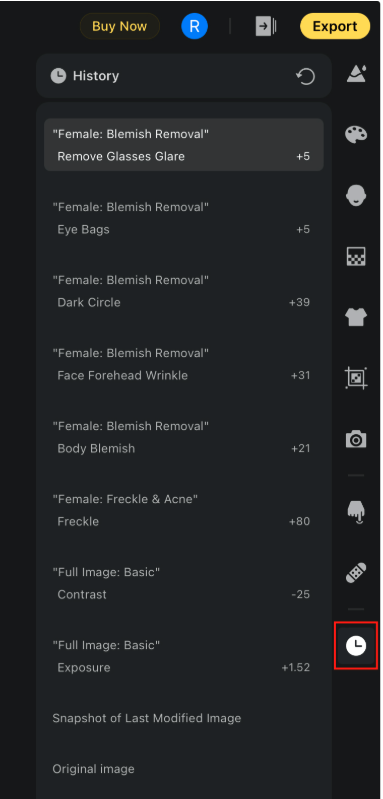
Task: Toggle the panel collapse arrow icon
Action: [266, 26]
